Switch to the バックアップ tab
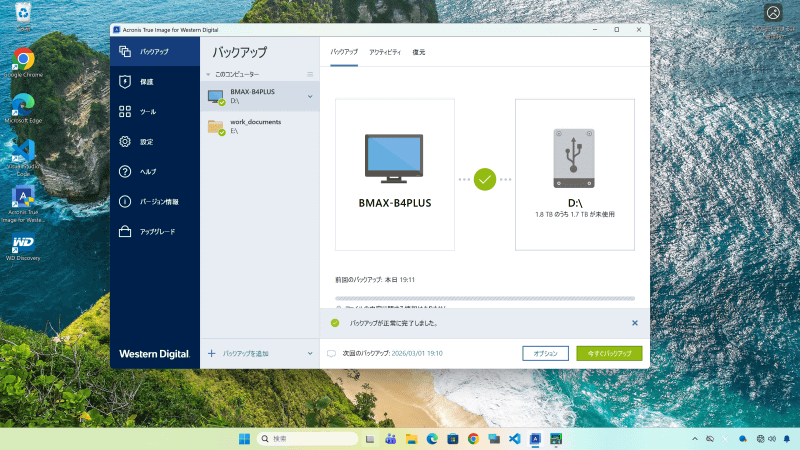800x450 pixels. (344, 52)
